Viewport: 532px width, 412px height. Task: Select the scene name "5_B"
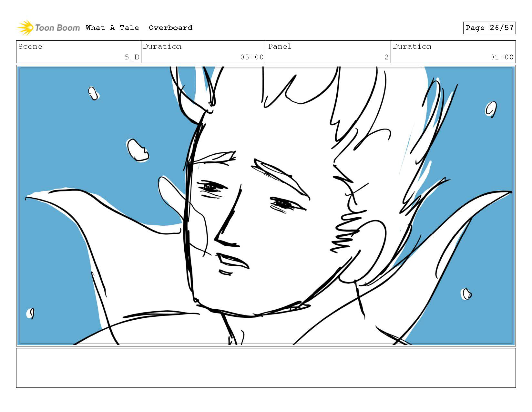pos(132,57)
